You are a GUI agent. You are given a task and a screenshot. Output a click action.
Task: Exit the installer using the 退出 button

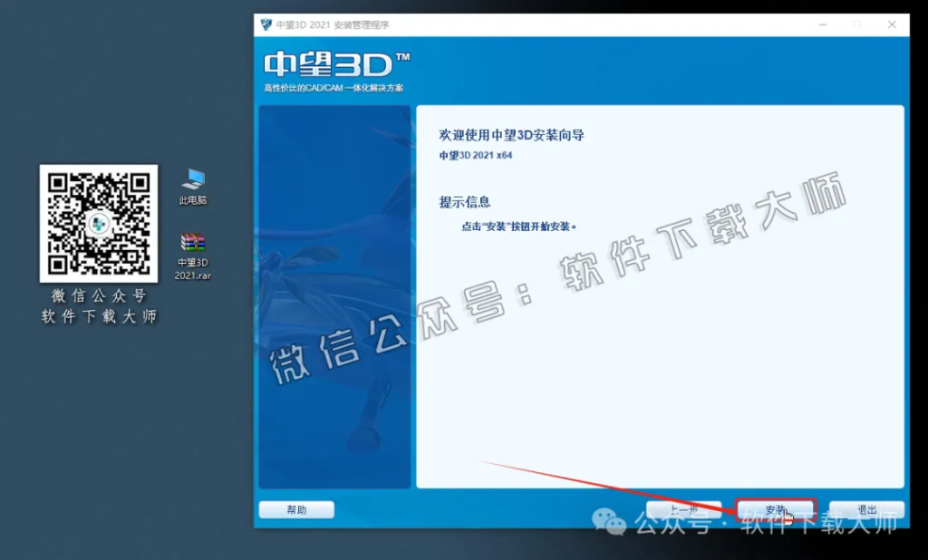coord(865,509)
